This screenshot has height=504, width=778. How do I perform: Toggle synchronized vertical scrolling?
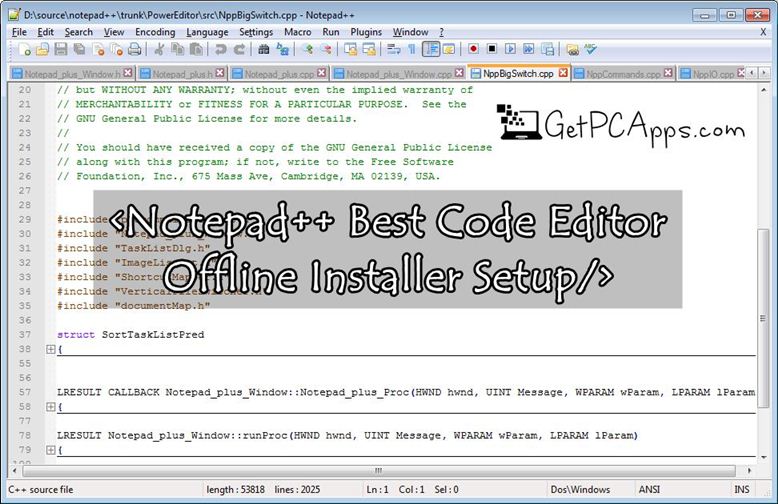(x=350, y=49)
